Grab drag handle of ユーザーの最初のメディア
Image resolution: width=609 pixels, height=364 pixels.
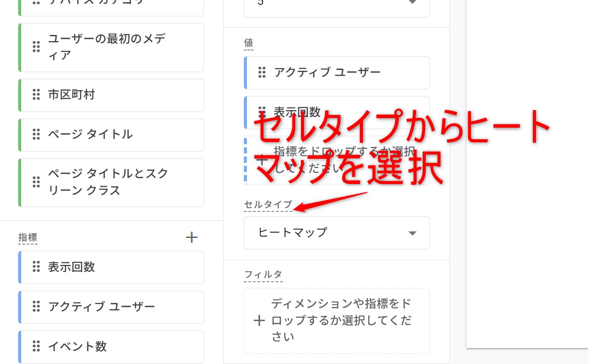[36, 47]
